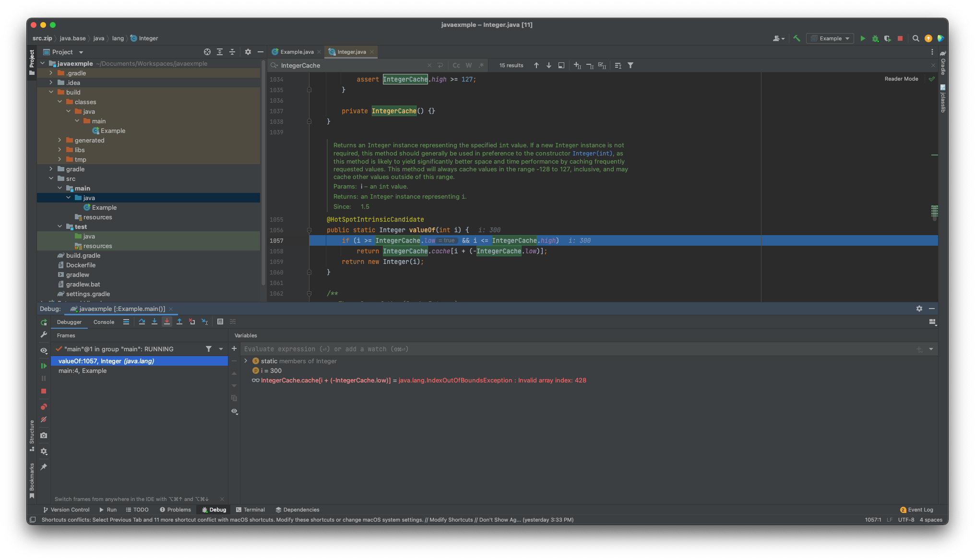This screenshot has width=975, height=560.
Task: Expand the libs folder
Action: (59, 150)
